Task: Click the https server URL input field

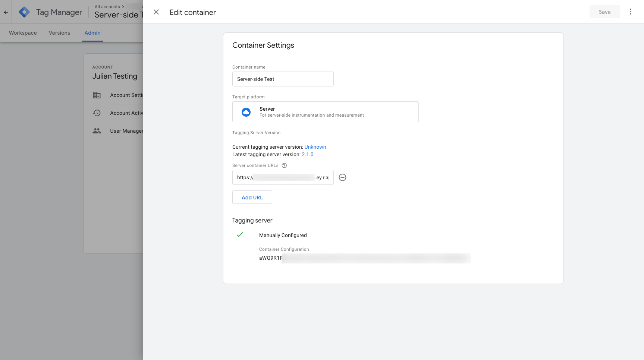Action: tap(283, 177)
